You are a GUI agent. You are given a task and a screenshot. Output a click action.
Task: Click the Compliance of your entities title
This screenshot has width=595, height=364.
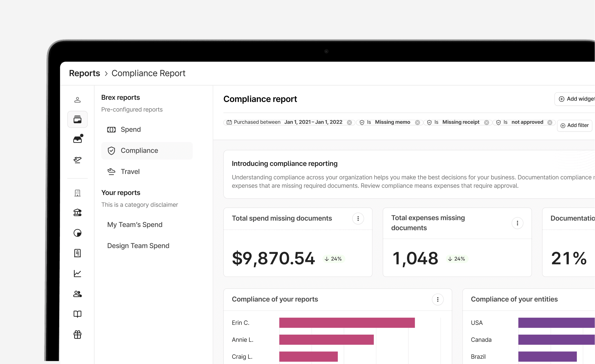[514, 299]
